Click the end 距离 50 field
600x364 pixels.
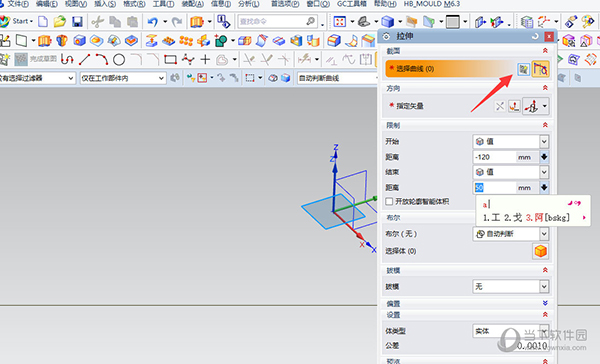pos(494,188)
